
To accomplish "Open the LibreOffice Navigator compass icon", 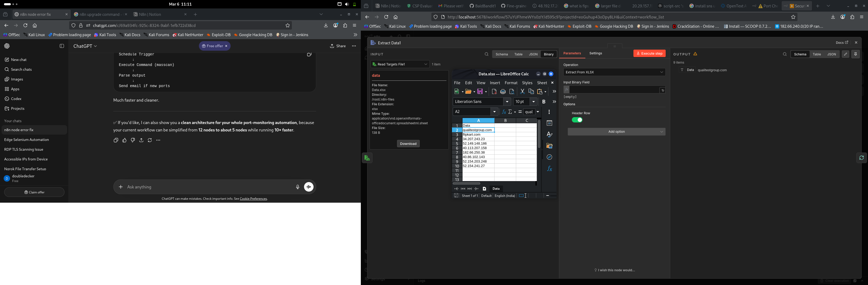I will [549, 157].
